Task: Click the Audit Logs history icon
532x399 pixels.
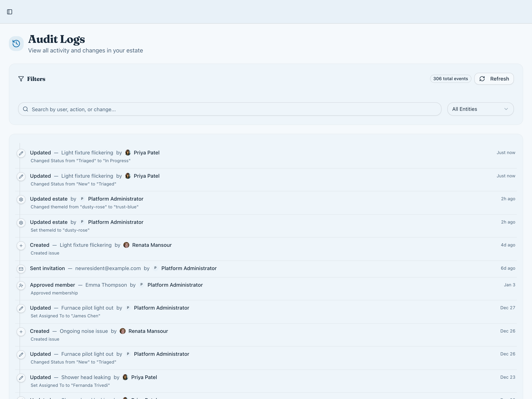Action: pyautogui.click(x=16, y=44)
